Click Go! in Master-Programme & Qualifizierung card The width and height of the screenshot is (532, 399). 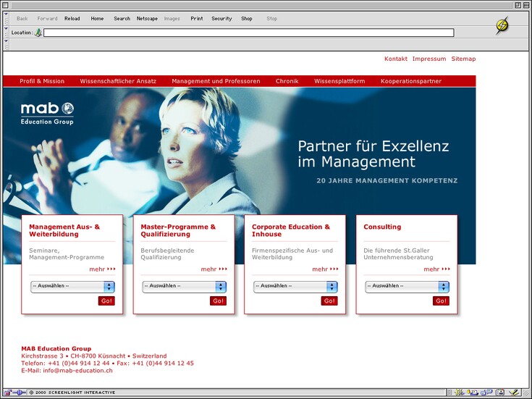[x=218, y=301]
